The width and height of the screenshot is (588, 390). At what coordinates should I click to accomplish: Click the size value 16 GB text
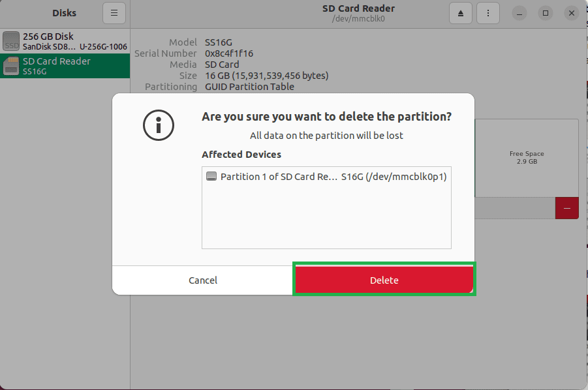click(x=267, y=76)
